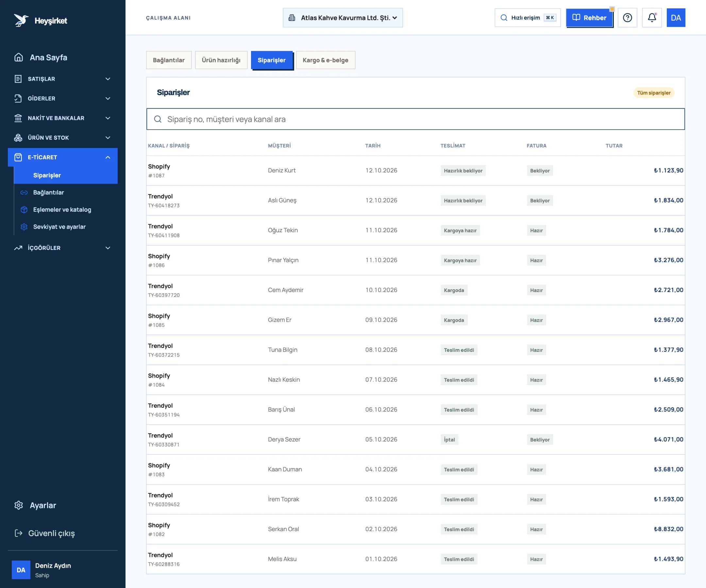This screenshot has height=588, width=706.
Task: Click the E-Ticaret shopping bag icon
Action: (x=18, y=157)
